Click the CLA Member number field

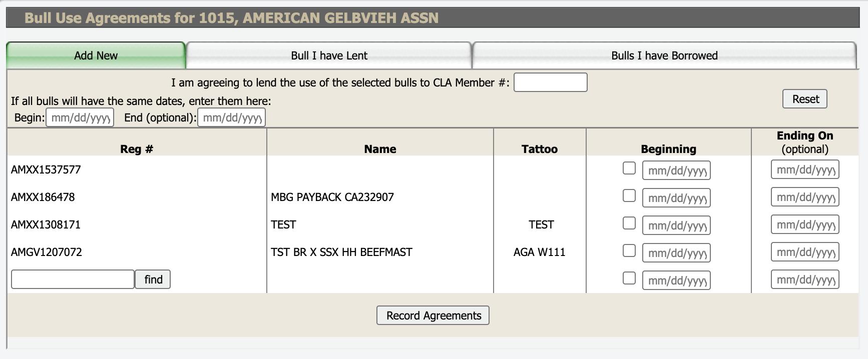tap(550, 82)
